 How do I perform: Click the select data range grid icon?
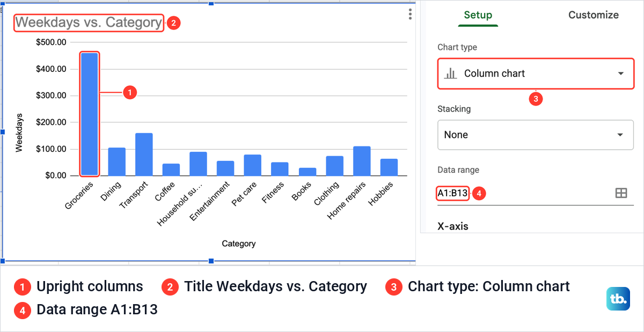pyautogui.click(x=621, y=193)
